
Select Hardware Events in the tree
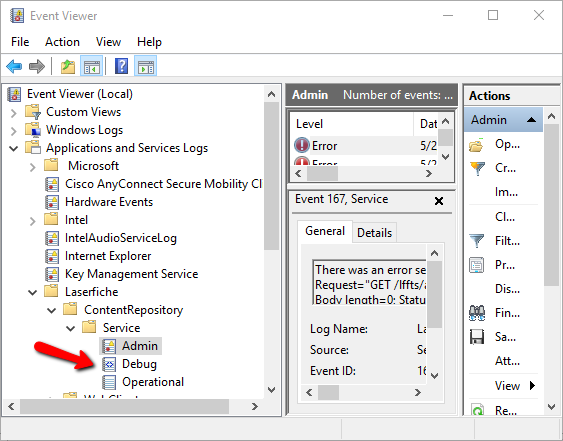(x=109, y=202)
